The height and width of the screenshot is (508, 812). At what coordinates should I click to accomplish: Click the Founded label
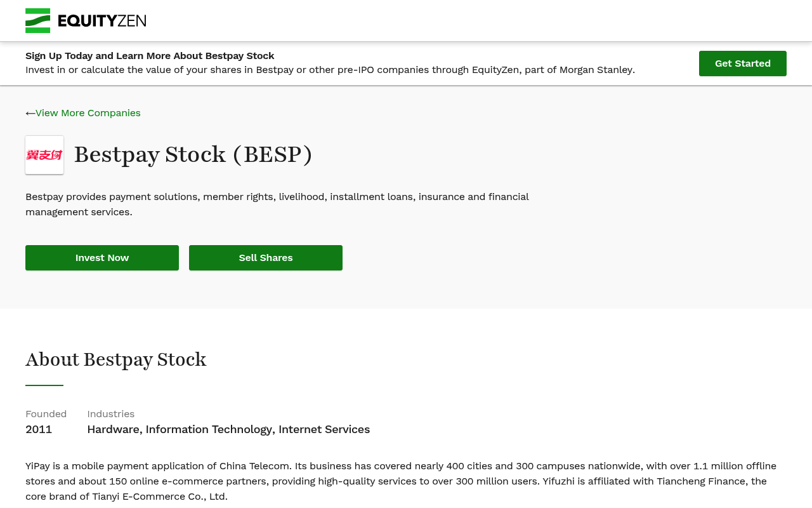(x=46, y=414)
